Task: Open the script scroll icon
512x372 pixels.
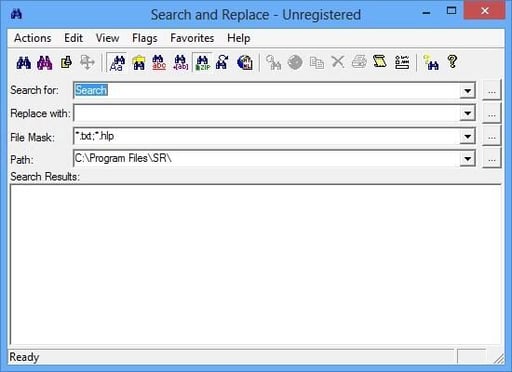Action: pos(380,62)
